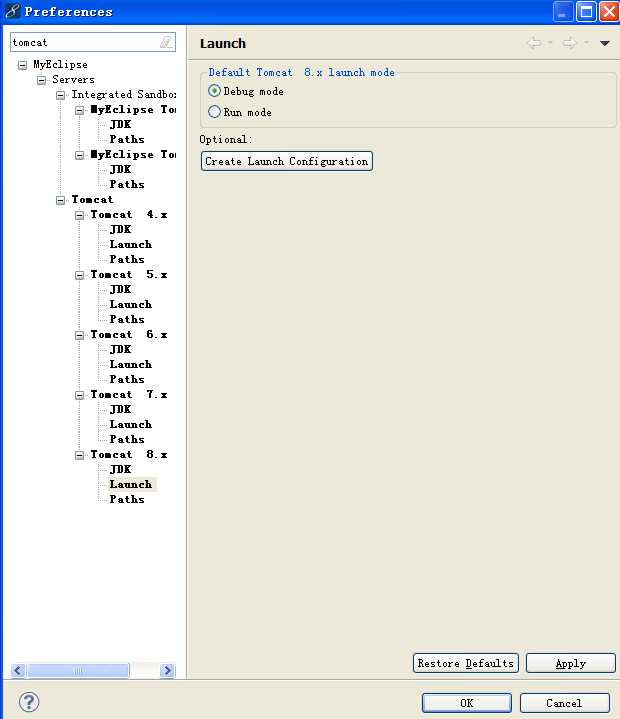Open the view menu triangle in header

click(x=604, y=44)
